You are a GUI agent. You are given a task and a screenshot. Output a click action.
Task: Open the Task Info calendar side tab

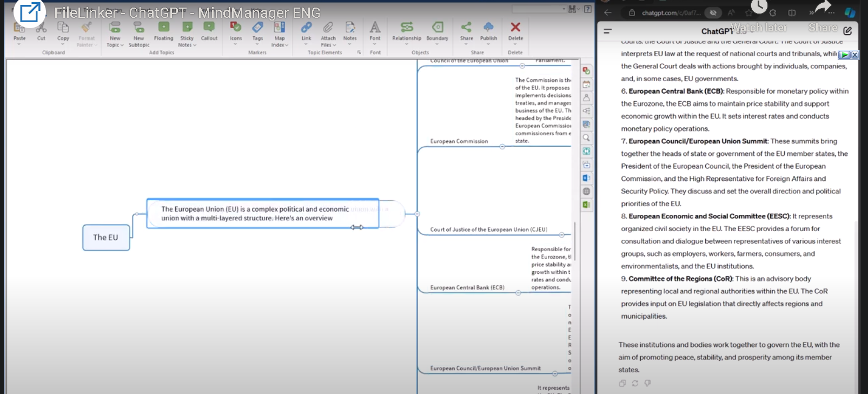pos(586,84)
